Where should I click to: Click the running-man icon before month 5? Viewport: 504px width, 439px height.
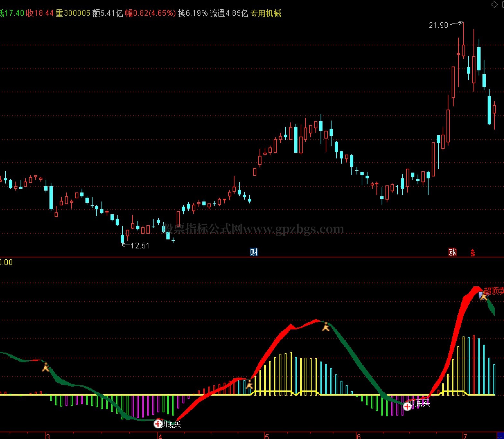click(x=249, y=384)
